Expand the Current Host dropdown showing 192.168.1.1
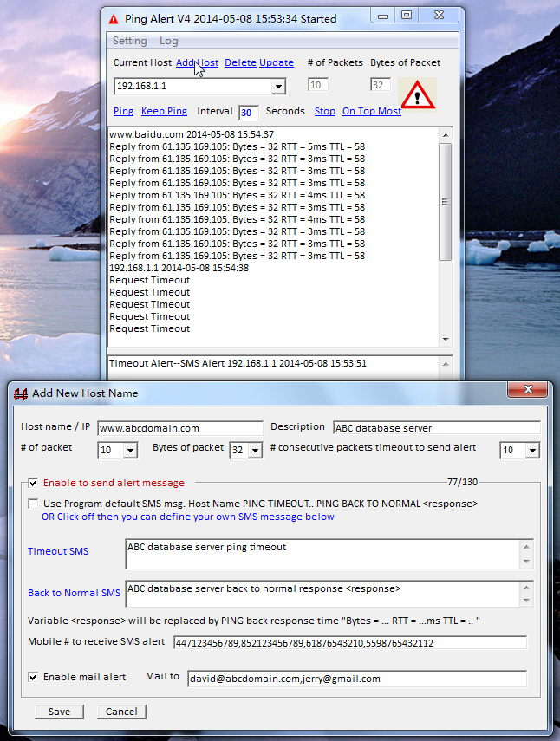Viewport: 560px width, 741px height. [278, 86]
